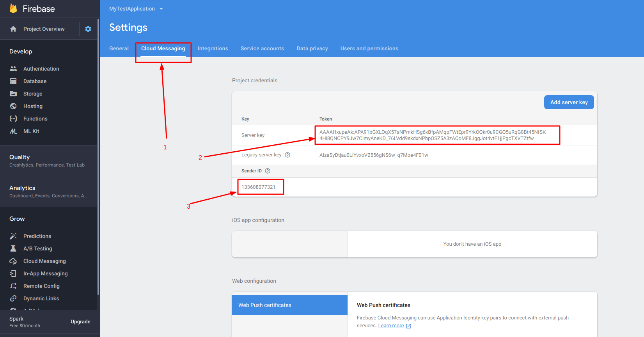Click help icon beside Sender ID
The width and height of the screenshot is (644, 337).
coord(268,171)
